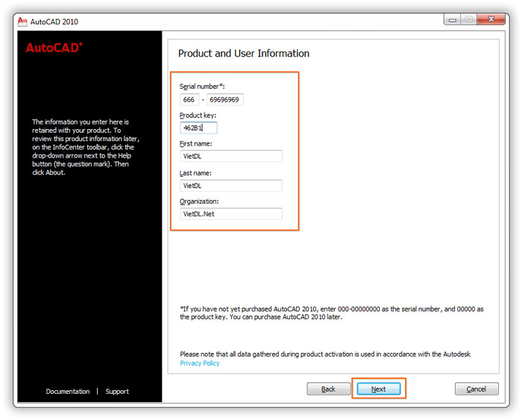
Task: Click the Product key label
Action: 198,115
